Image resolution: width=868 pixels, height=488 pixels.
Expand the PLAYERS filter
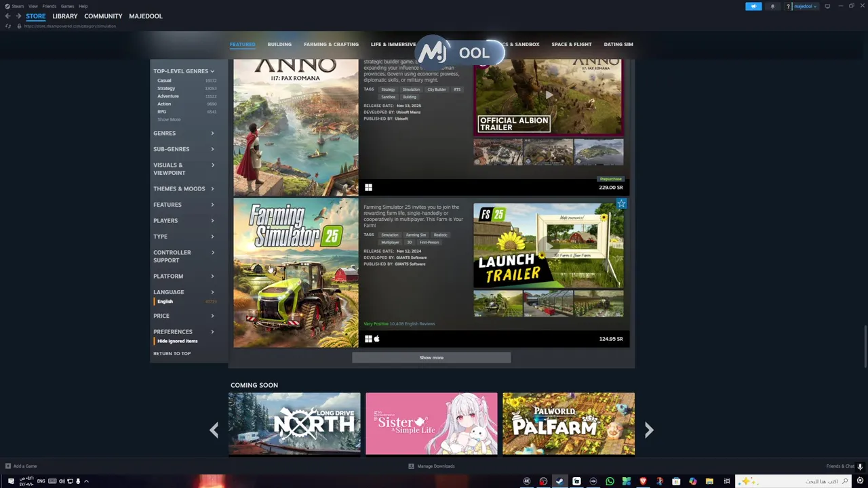pyautogui.click(x=184, y=221)
